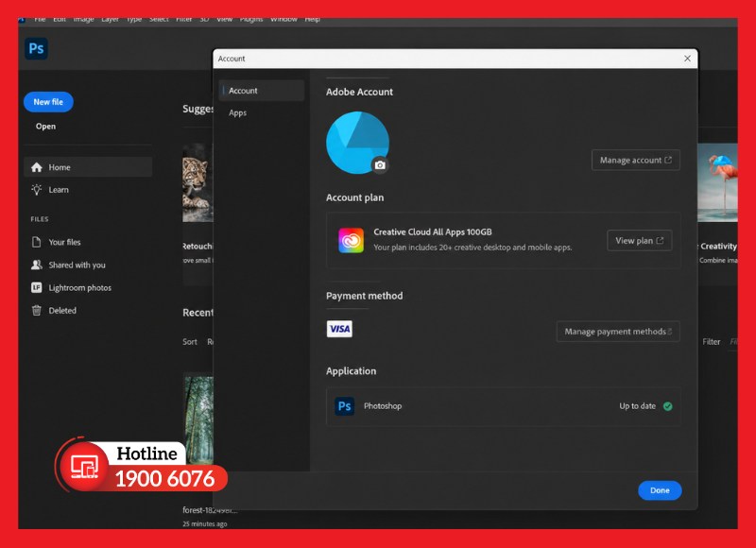Click the Photoshop label in Application row
This screenshot has height=548, width=756.
pos(383,406)
